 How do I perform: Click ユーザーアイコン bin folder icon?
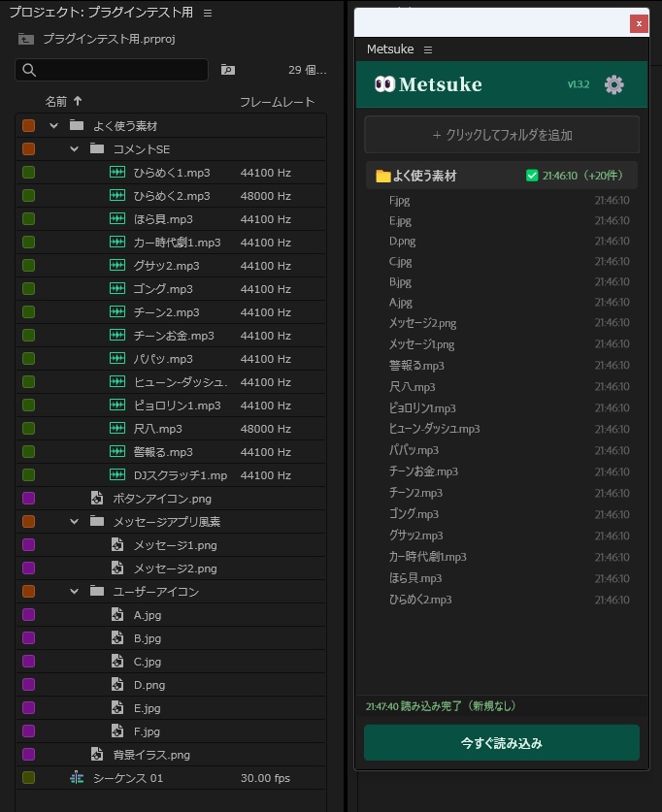[x=97, y=591]
